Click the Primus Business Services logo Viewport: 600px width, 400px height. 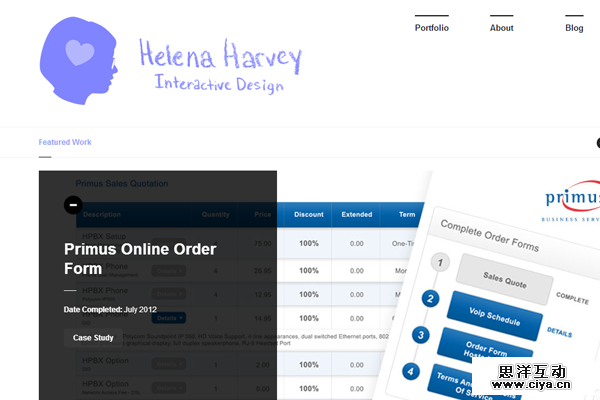(x=572, y=202)
